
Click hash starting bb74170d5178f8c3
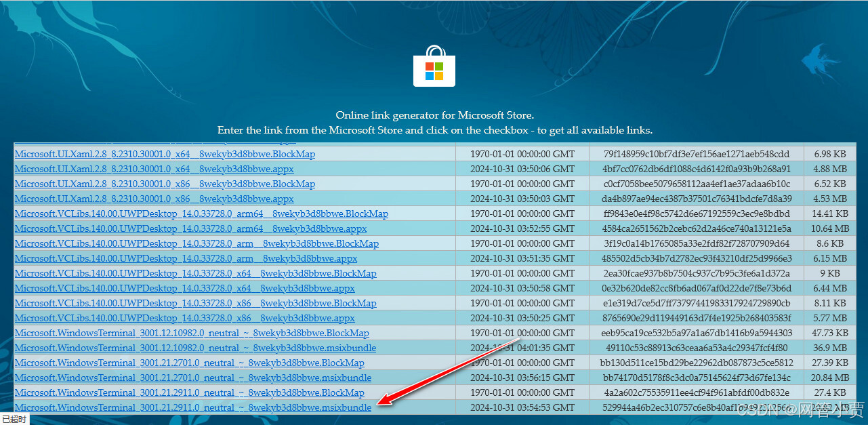[x=697, y=378]
